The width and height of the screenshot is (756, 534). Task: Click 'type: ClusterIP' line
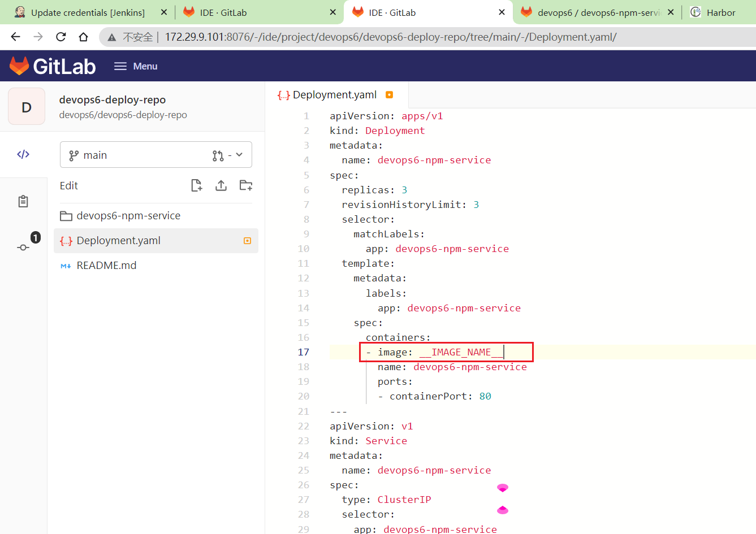pos(386,500)
